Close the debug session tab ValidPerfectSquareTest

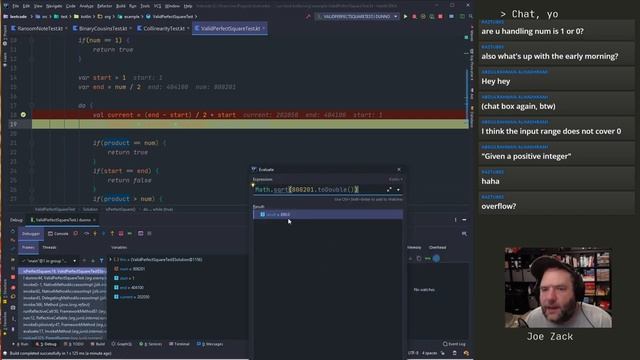click(x=94, y=220)
